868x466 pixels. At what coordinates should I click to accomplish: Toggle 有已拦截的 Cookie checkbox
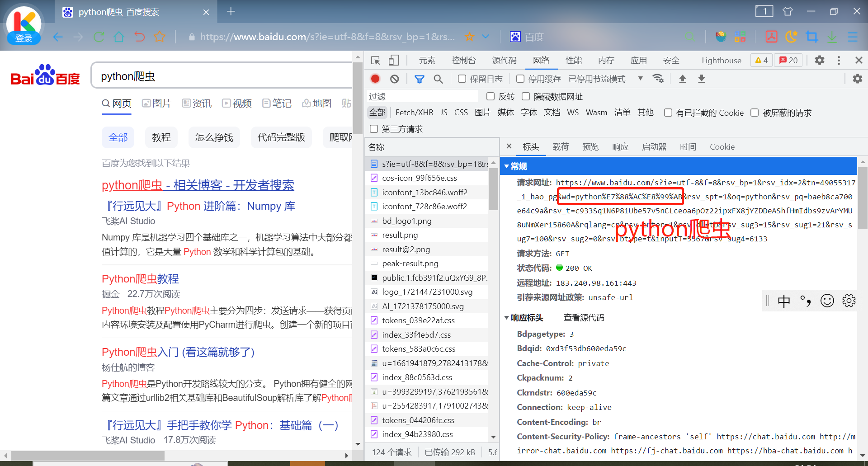[668, 113]
